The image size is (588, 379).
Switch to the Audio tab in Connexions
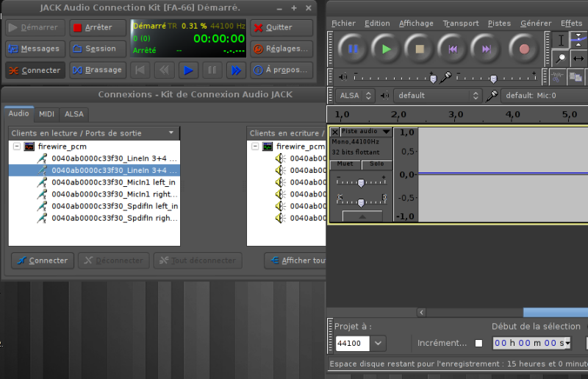click(19, 114)
